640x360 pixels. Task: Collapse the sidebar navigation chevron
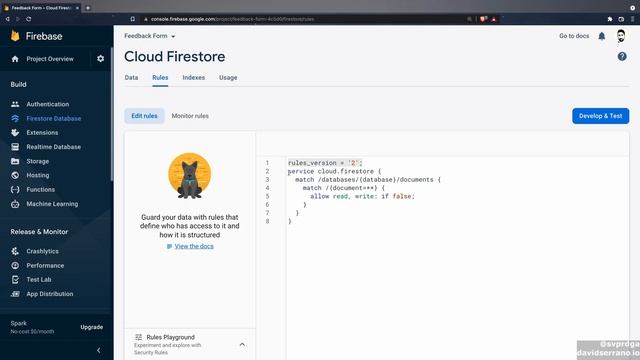point(98,350)
